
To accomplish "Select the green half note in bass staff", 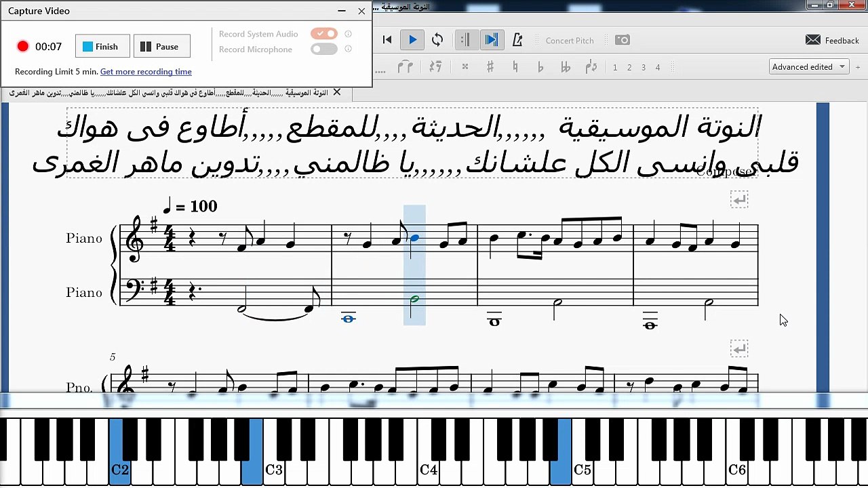I will click(414, 299).
